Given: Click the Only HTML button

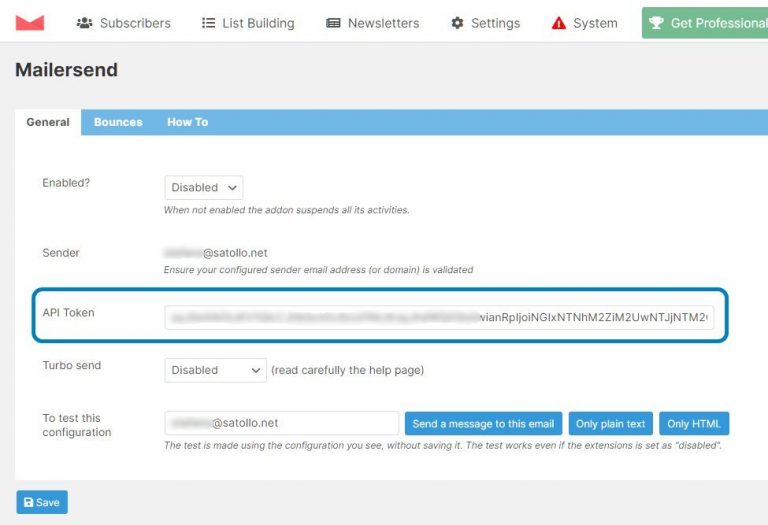Looking at the screenshot, I should (694, 424).
